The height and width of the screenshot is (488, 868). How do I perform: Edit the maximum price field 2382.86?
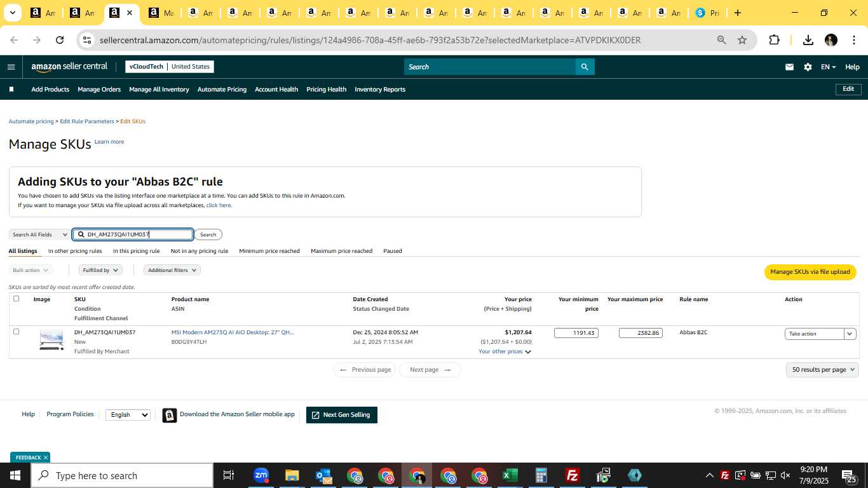coord(641,333)
